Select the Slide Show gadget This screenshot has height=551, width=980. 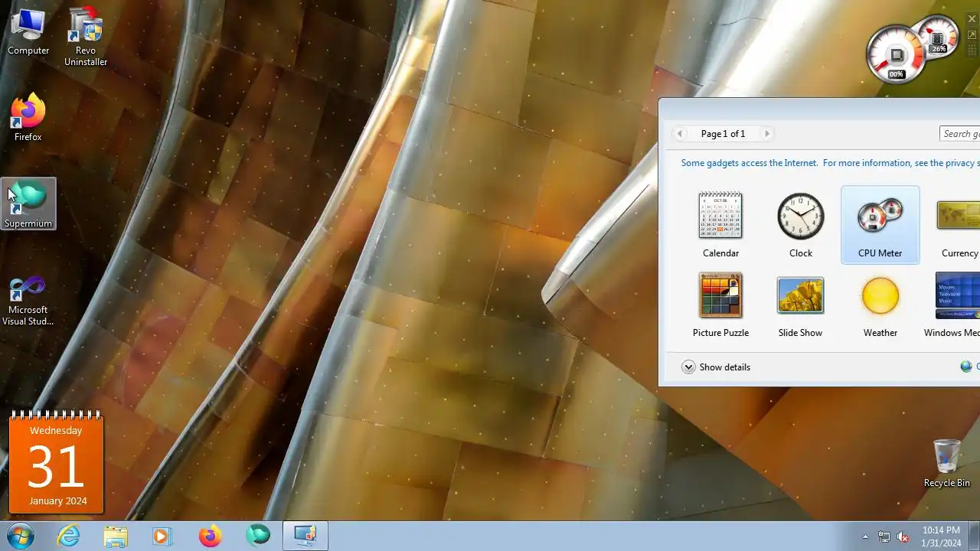pos(801,305)
